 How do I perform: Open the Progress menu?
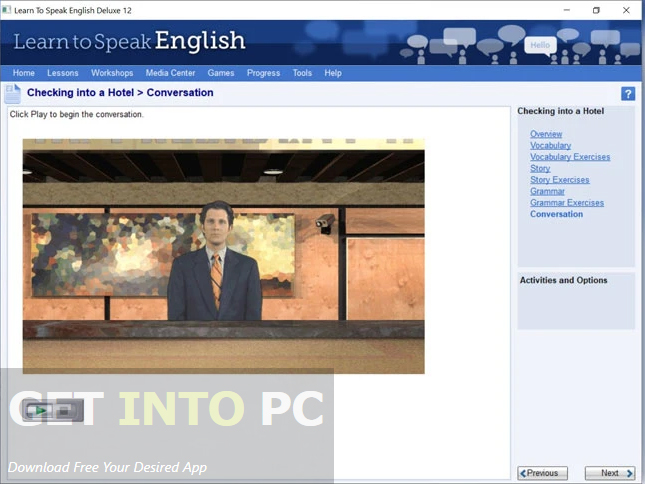263,73
